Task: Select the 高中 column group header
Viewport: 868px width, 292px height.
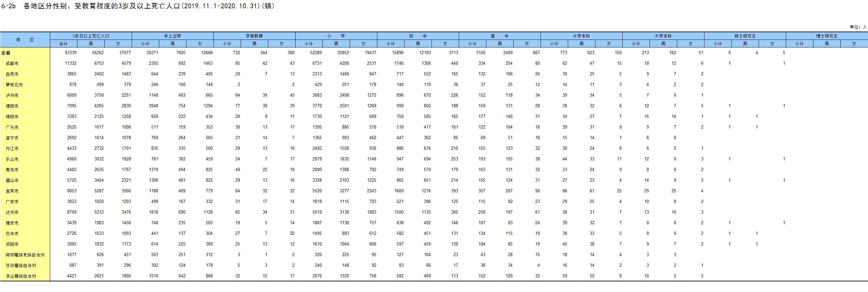Action: [x=500, y=36]
